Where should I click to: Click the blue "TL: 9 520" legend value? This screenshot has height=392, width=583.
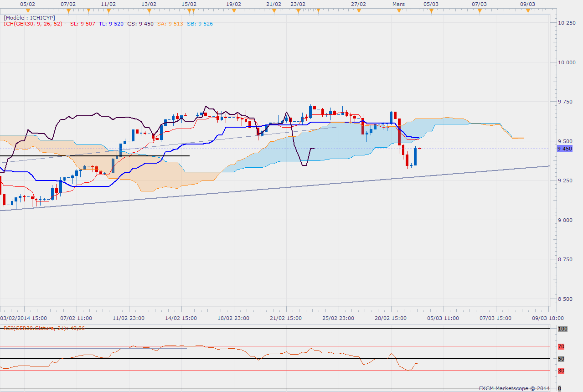(x=111, y=24)
